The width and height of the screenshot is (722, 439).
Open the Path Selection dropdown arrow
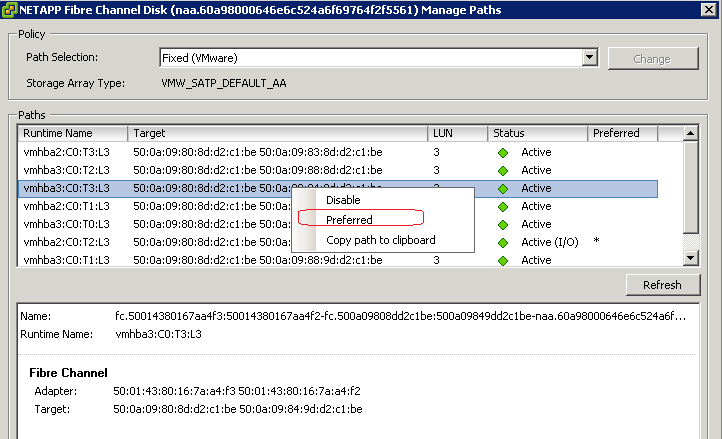[x=589, y=58]
